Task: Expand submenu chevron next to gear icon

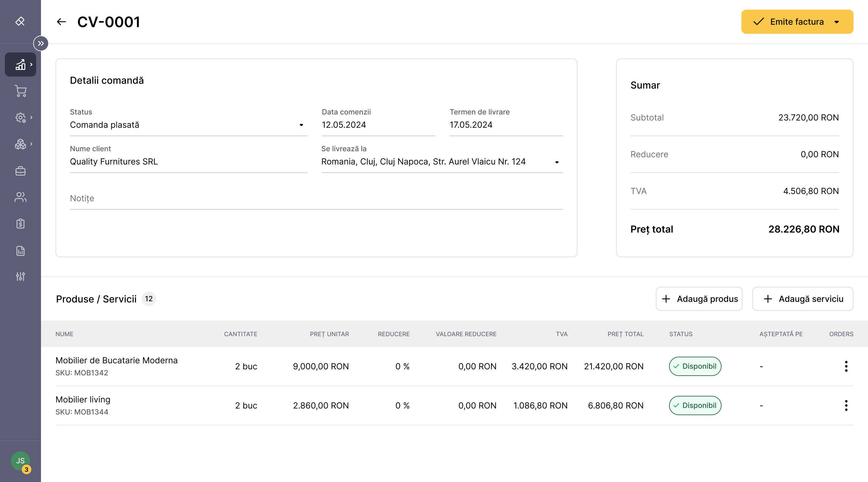Action: click(x=31, y=117)
